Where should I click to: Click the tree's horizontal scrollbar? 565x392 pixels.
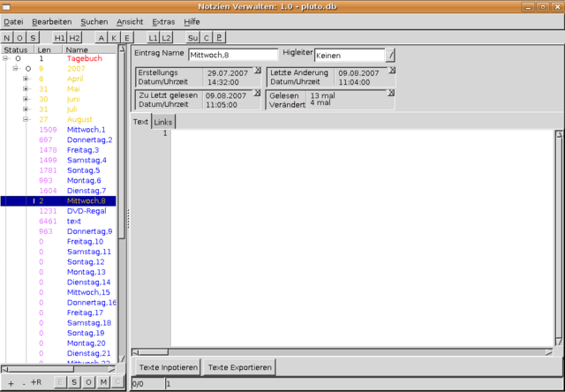pos(60,369)
